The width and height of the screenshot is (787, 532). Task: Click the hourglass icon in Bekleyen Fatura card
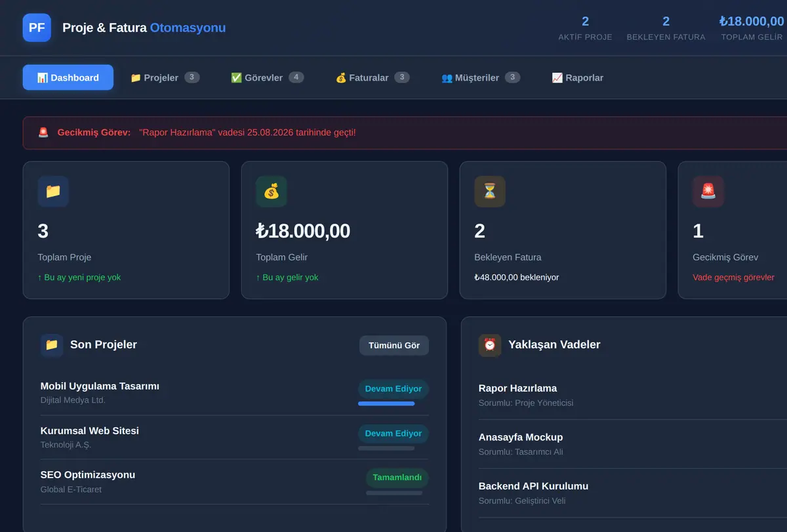[x=490, y=192]
